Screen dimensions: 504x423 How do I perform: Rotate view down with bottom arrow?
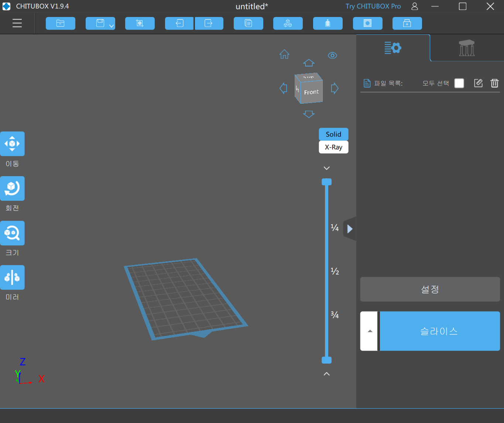309,114
